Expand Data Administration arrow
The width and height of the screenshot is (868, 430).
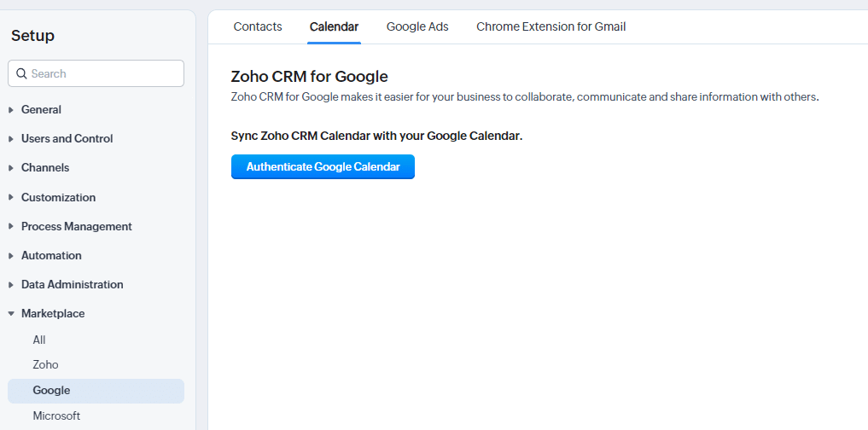11,284
